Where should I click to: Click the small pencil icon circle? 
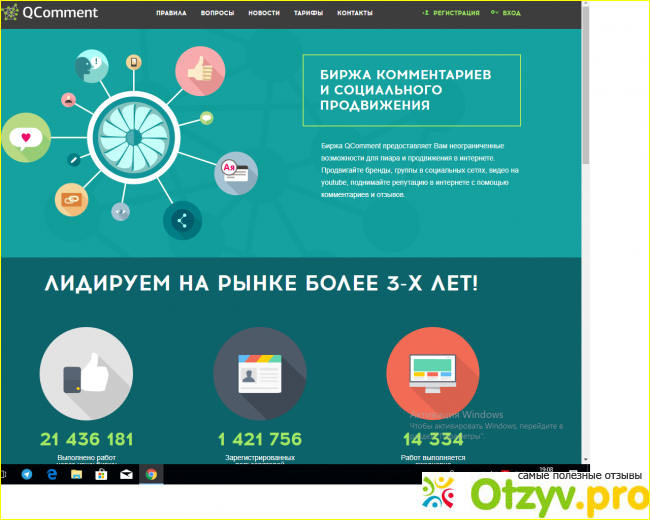click(73, 160)
